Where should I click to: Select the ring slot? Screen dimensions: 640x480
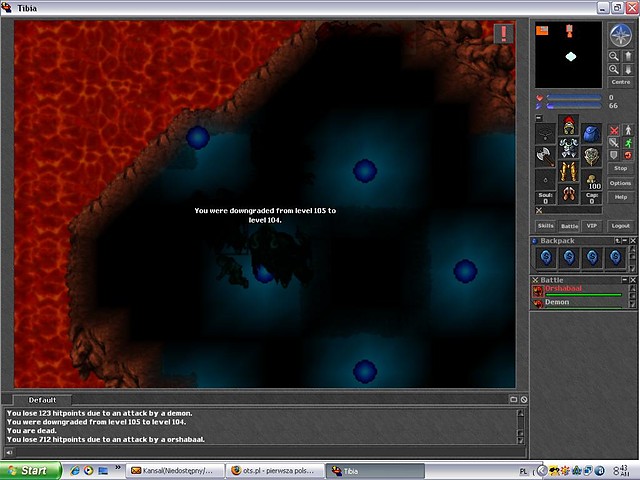click(x=545, y=180)
